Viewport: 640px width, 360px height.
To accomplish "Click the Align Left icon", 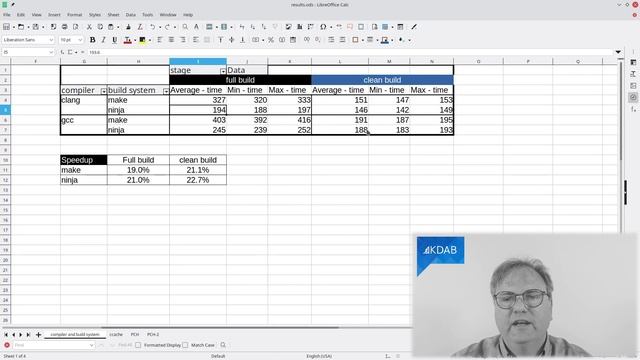I will 160,40.
